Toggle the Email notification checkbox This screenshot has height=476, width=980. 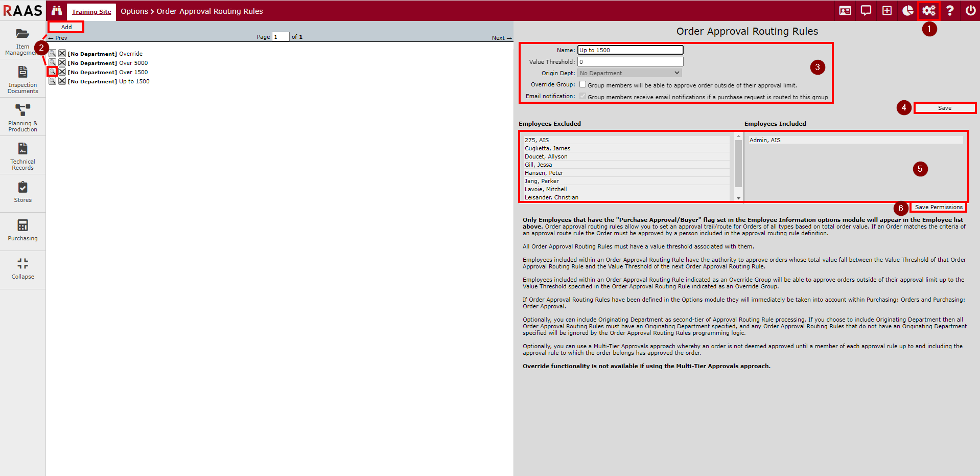coord(582,96)
